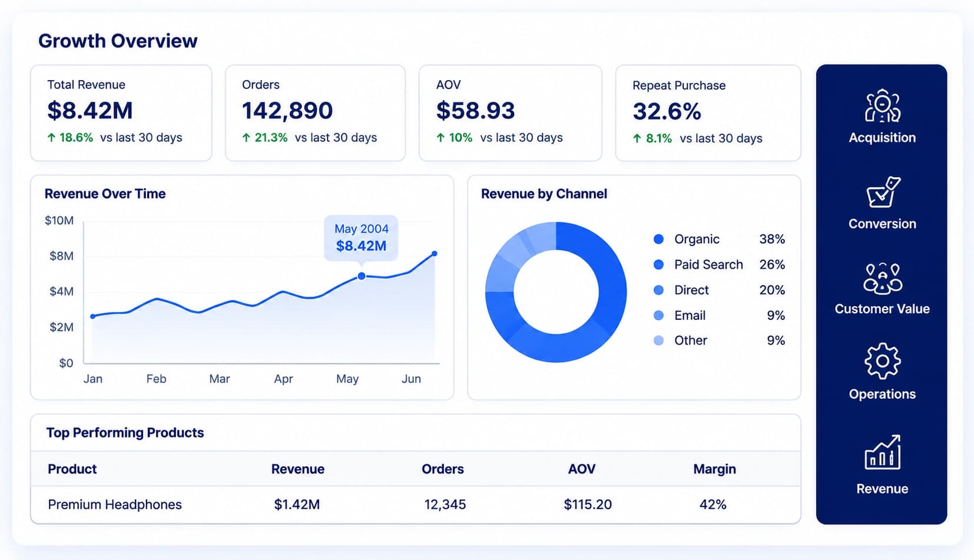Sort by the Margin column header
974x560 pixels.
tap(714, 469)
